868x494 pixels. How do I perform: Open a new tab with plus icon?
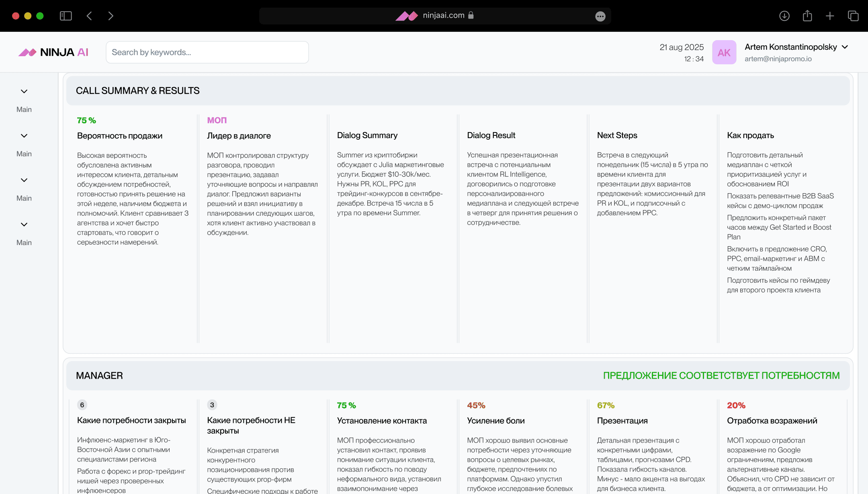[x=830, y=16]
